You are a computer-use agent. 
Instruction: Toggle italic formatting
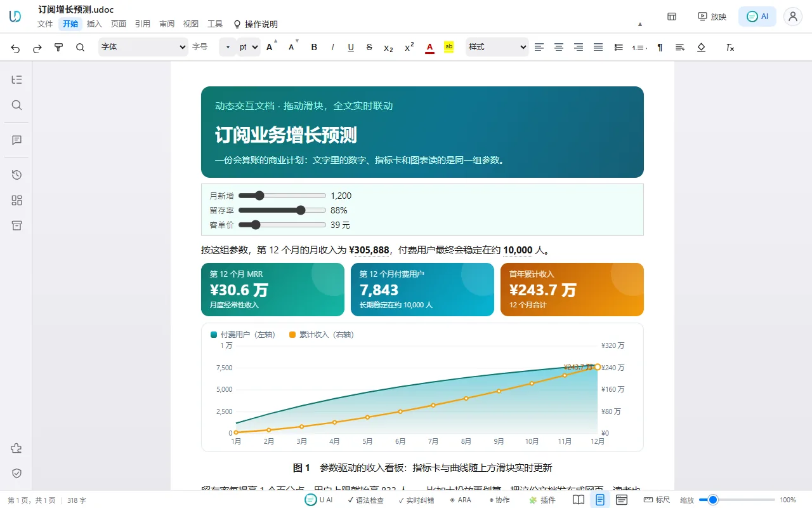pos(332,48)
